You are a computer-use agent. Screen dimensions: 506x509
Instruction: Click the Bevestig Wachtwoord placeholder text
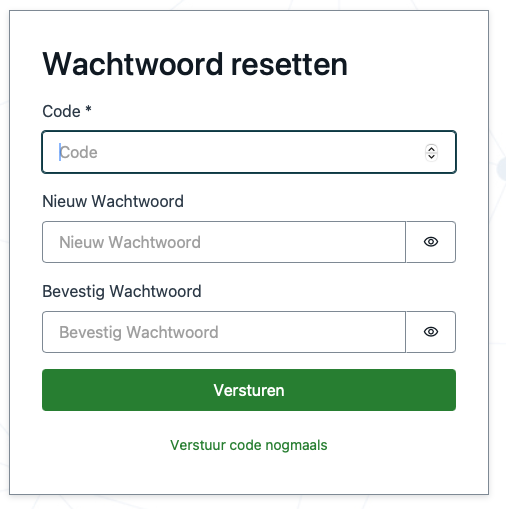pyautogui.click(x=139, y=332)
